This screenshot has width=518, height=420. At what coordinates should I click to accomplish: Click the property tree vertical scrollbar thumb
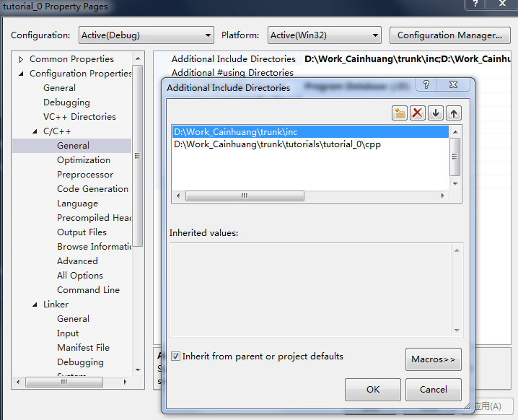point(138,156)
